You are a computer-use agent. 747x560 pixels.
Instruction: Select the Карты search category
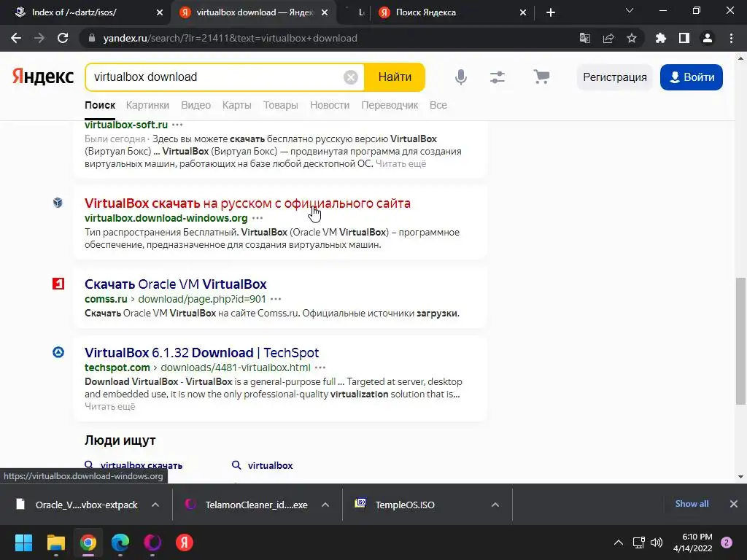[237, 105]
